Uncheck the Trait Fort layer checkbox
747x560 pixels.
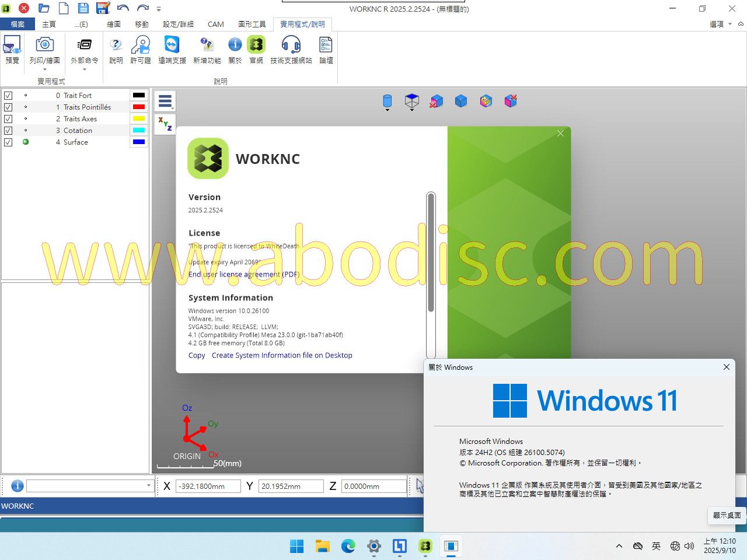point(8,96)
